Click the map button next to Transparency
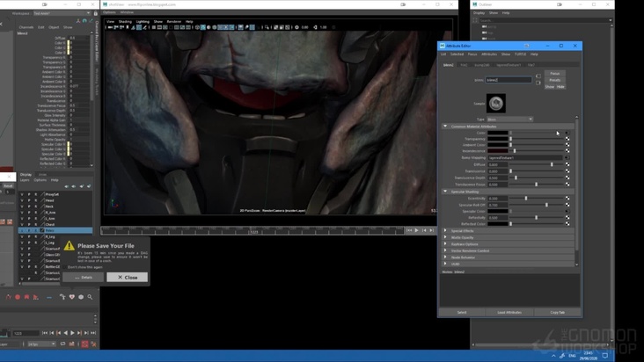This screenshot has width=644, height=362. coord(567,139)
